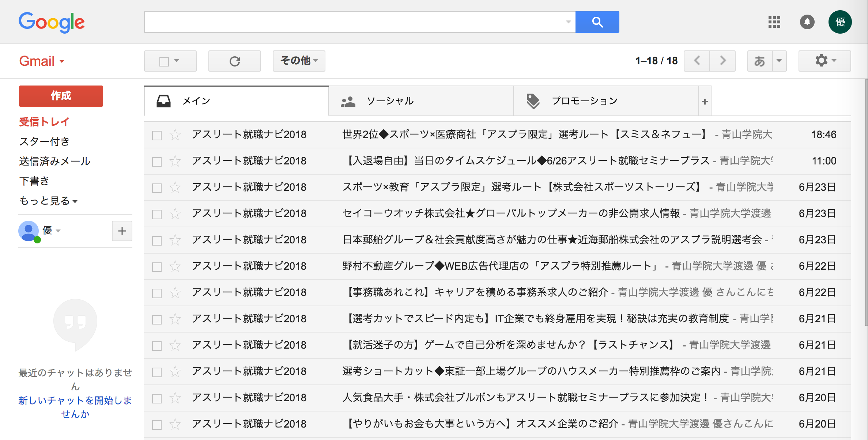Open the notifications bell
This screenshot has width=868, height=440.
pos(807,22)
